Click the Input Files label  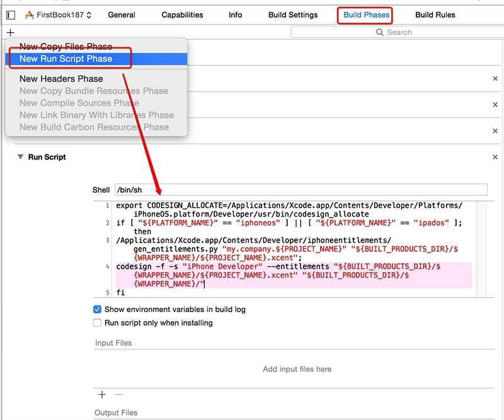tap(113, 343)
